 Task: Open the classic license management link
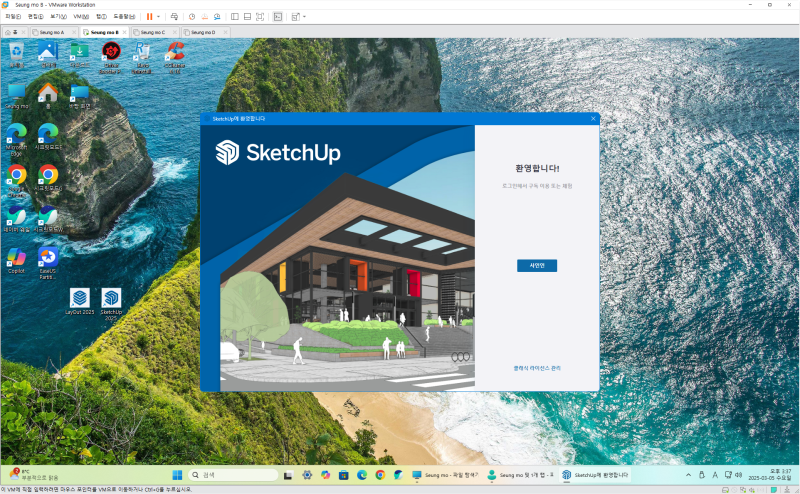point(537,368)
